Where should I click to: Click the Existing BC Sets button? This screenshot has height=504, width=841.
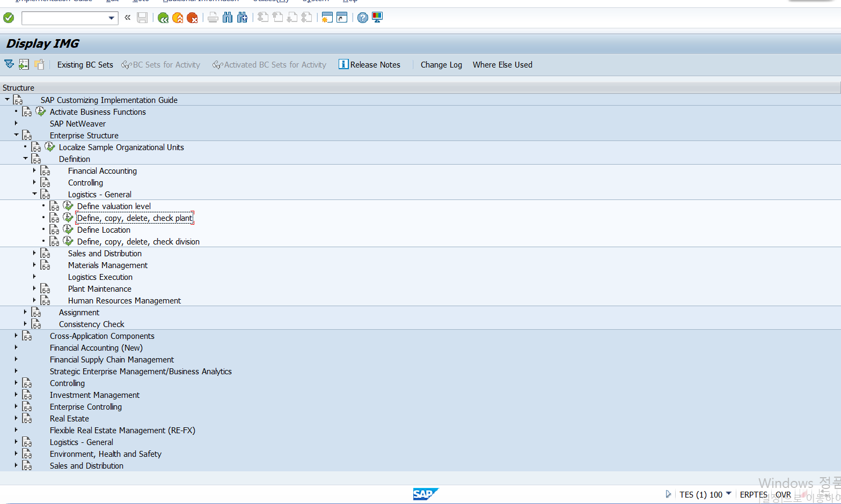[85, 65]
